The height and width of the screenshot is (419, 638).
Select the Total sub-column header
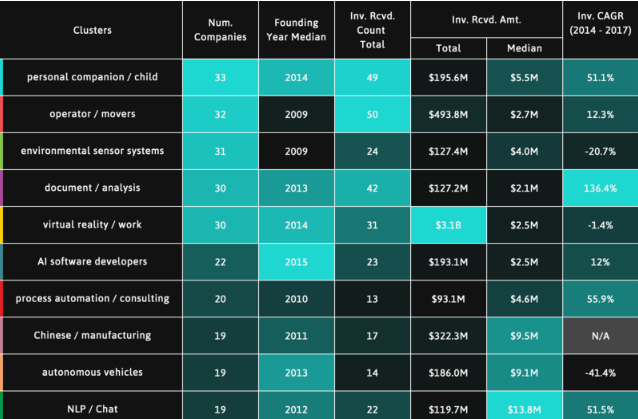click(448, 47)
